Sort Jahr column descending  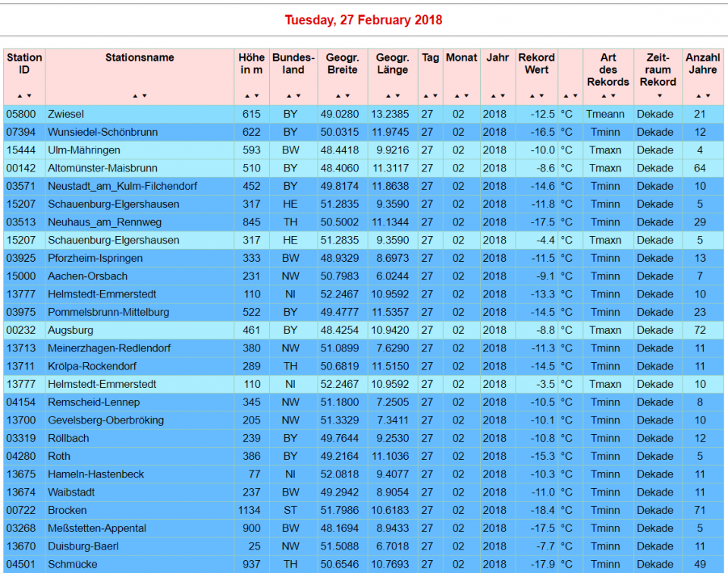(x=502, y=96)
